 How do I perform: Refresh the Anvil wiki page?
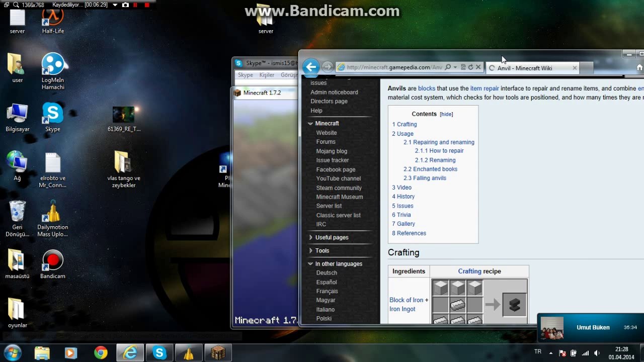click(470, 67)
